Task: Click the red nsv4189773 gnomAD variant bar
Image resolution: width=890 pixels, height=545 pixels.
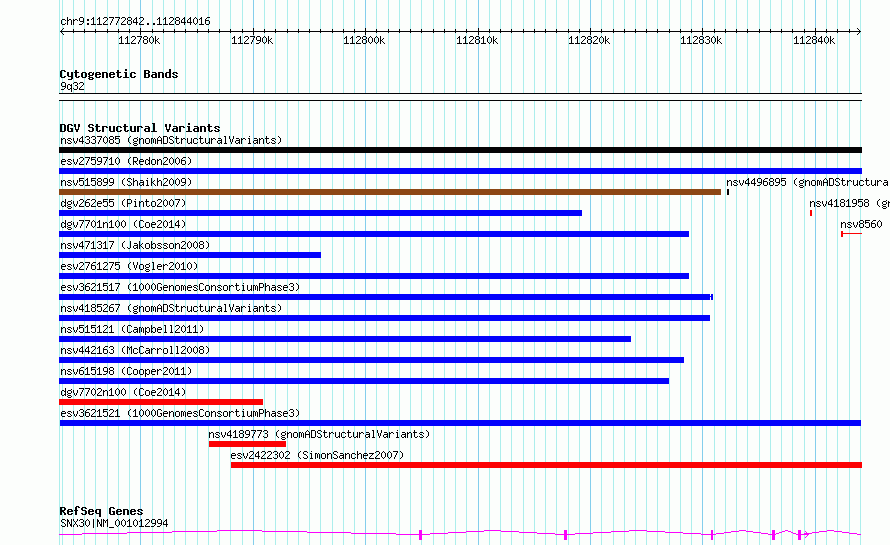Action: click(247, 444)
